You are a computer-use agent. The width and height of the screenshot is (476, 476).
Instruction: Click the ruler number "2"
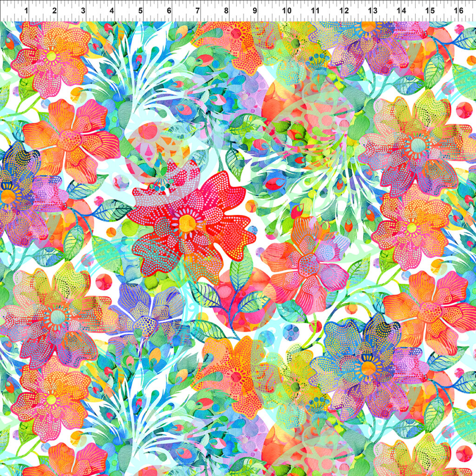click(54, 11)
